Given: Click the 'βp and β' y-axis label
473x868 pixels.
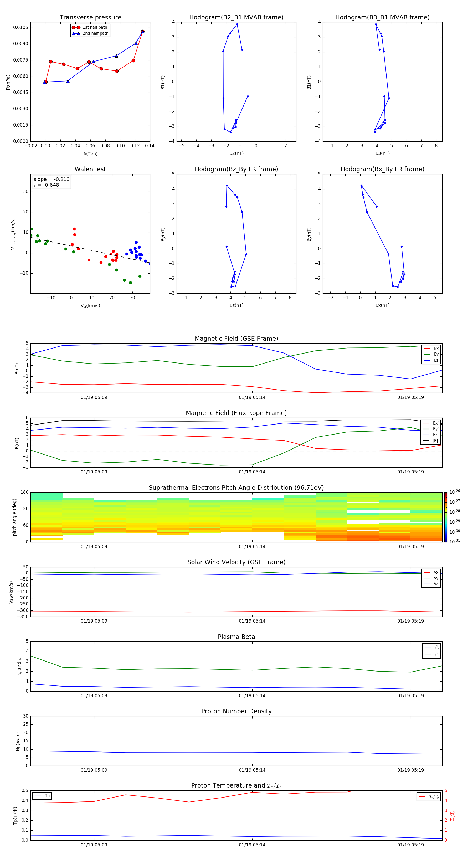Looking at the screenshot, I should click(20, 667).
